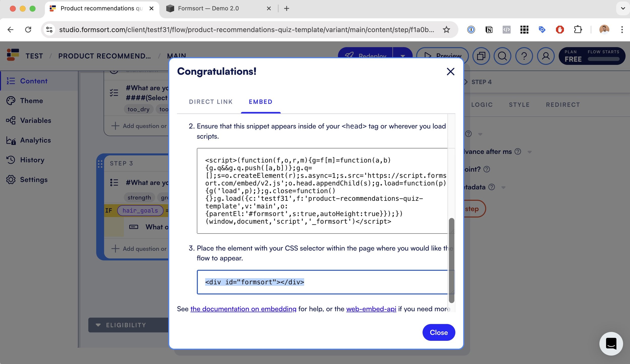Open Content section in sidebar
Image resolution: width=630 pixels, height=364 pixels.
[39, 81]
